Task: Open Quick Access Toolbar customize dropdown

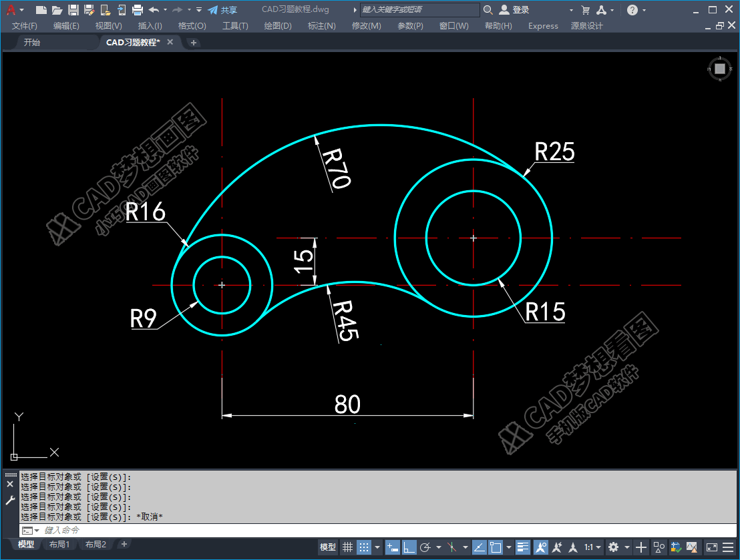Action: [199, 9]
